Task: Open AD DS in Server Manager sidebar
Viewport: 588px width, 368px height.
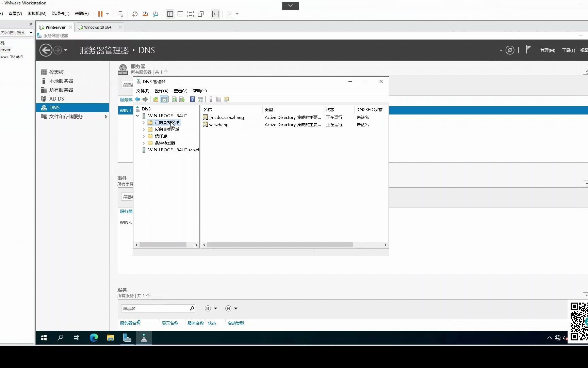Action: coord(56,99)
